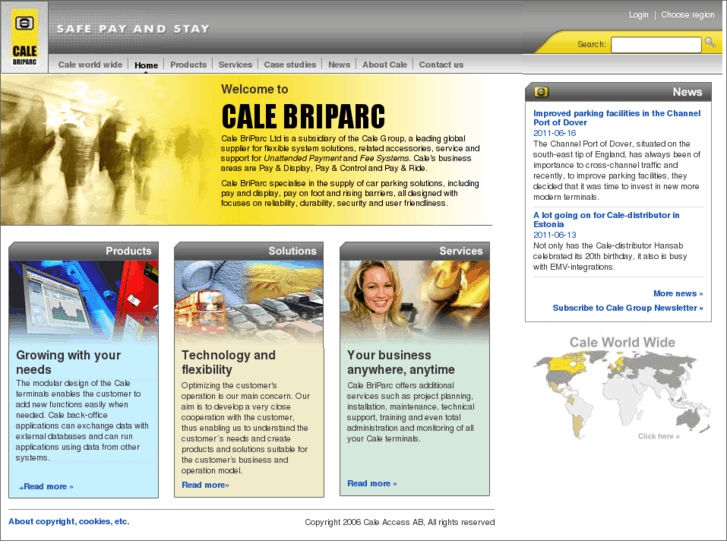Click the 'Growing with your needs' heading
Viewport: 727px width, 545px height.
[x=68, y=362]
